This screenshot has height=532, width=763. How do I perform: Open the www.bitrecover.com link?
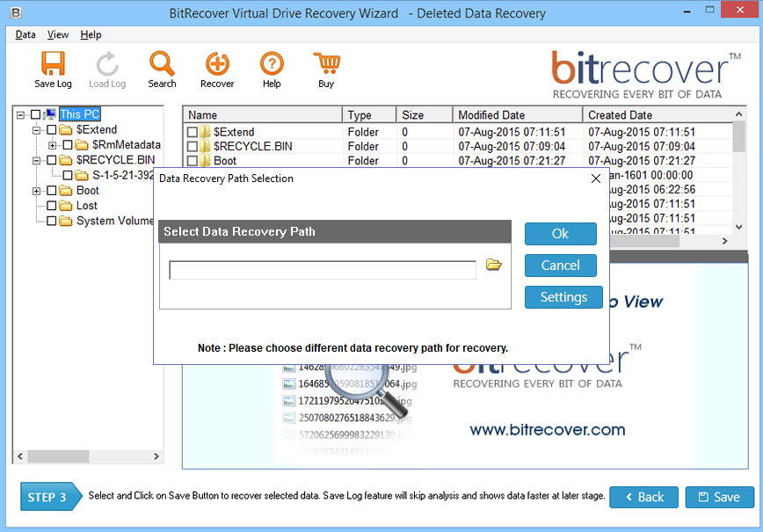point(548,430)
